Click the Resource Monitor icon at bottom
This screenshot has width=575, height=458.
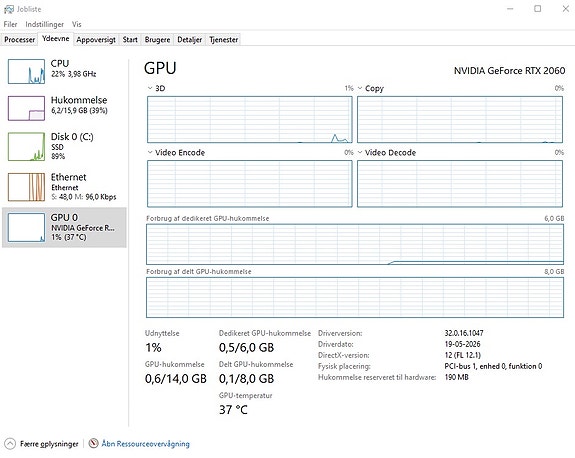(x=94, y=443)
